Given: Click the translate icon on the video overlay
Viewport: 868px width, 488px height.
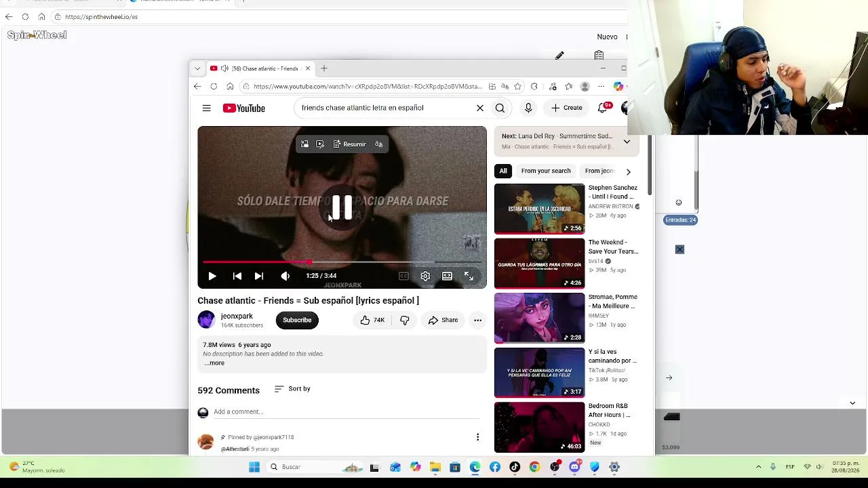Looking at the screenshot, I should pos(378,144).
